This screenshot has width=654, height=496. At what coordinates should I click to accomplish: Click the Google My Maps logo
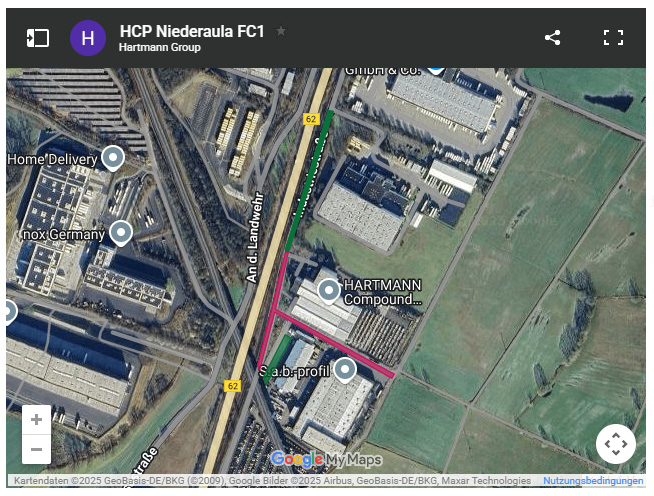[326, 460]
